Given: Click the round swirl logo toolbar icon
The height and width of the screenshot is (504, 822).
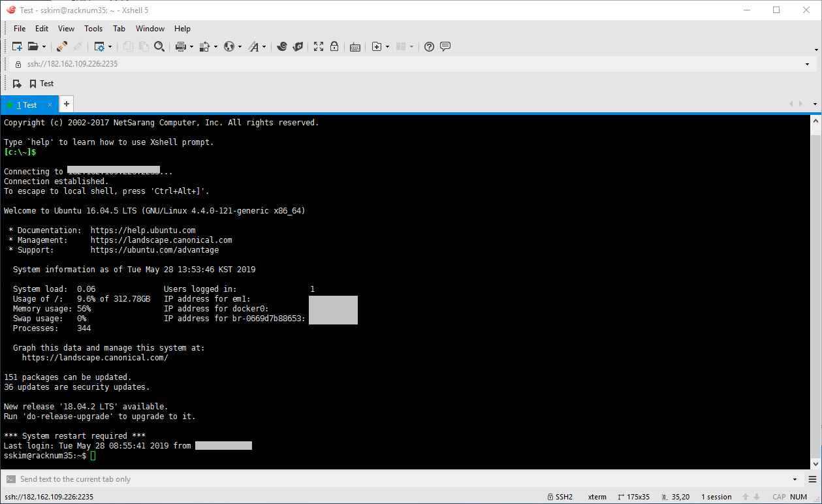Looking at the screenshot, I should pyautogui.click(x=282, y=46).
